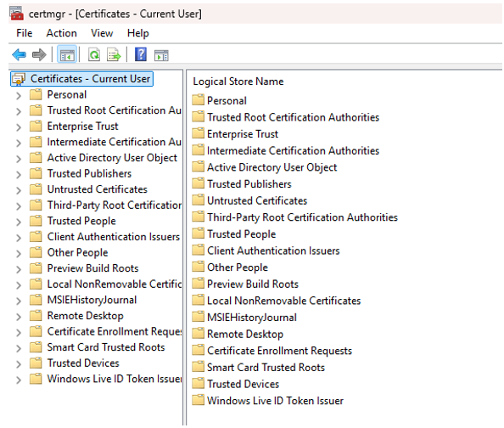The image size is (504, 428).
Task: Open the File menu
Action: (25, 33)
